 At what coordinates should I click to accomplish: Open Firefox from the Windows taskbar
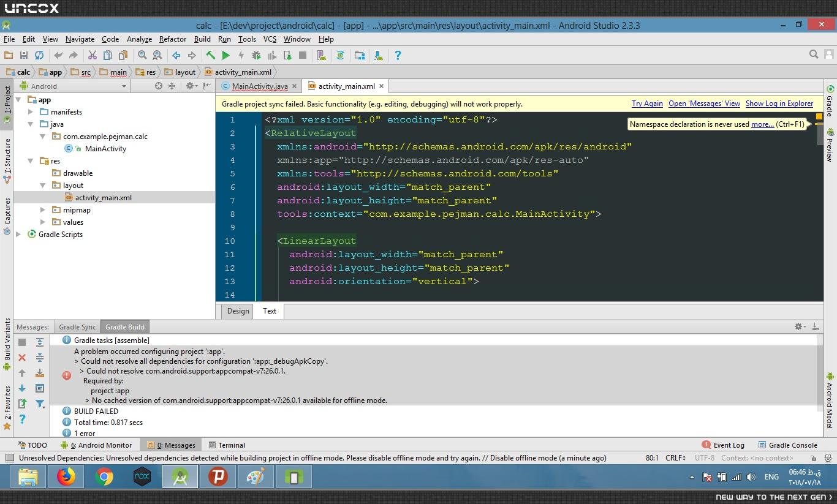tap(66, 476)
